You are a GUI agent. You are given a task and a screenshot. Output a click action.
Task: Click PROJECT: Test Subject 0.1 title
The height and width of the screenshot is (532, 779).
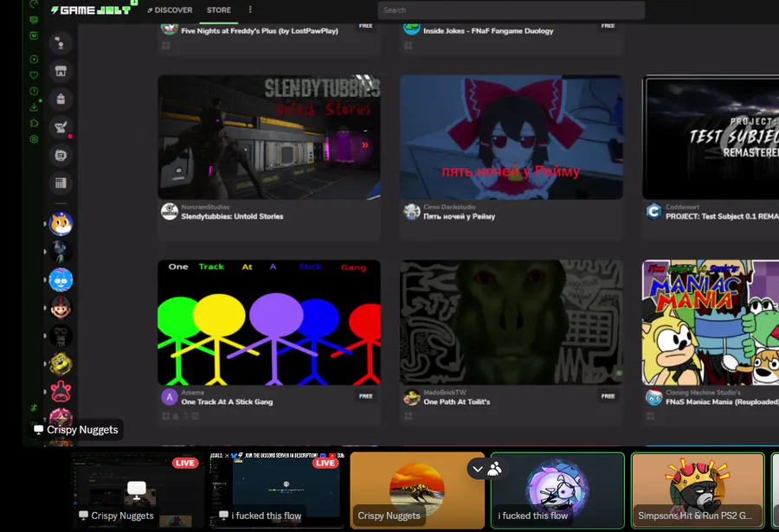coord(722,216)
